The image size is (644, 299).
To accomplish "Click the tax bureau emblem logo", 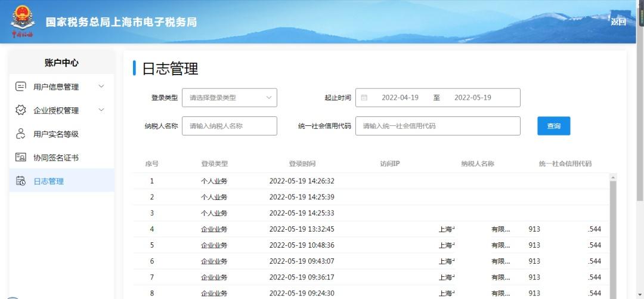I will point(23,20).
